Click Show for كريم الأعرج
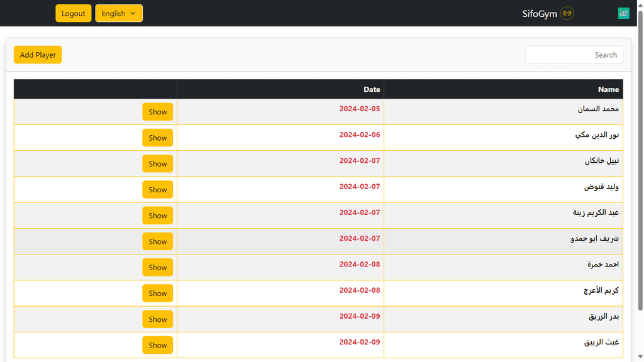 point(158,293)
